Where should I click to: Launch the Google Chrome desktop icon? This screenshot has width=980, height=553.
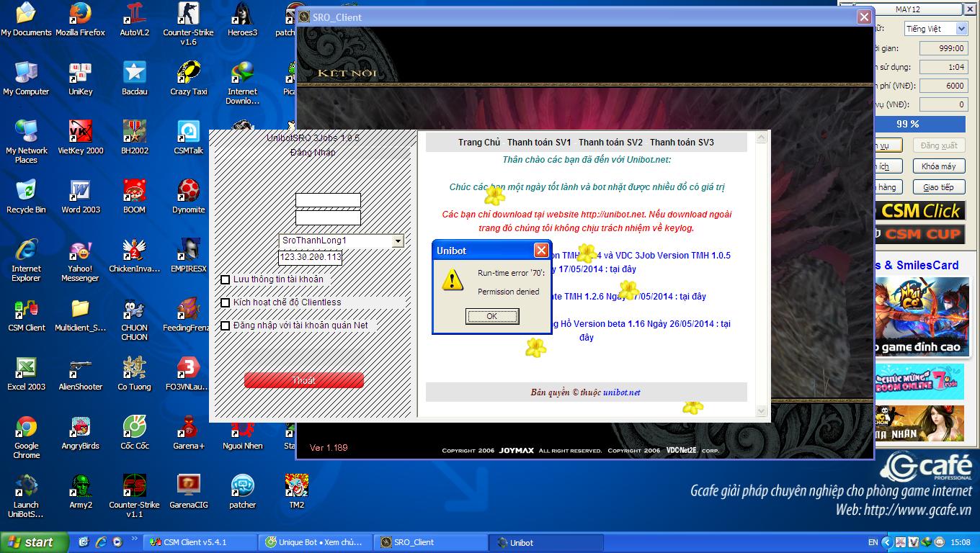click(26, 437)
